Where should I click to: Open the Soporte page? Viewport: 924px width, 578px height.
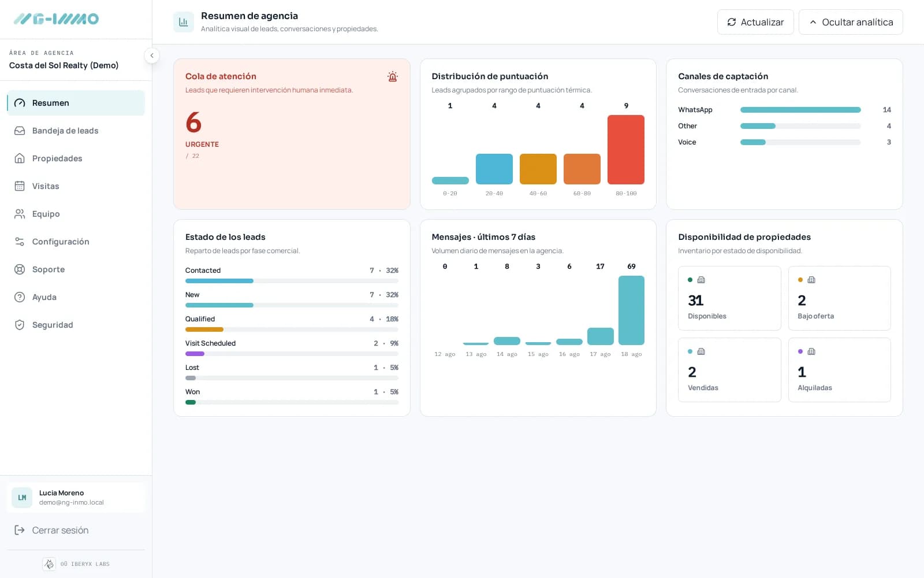(76, 269)
